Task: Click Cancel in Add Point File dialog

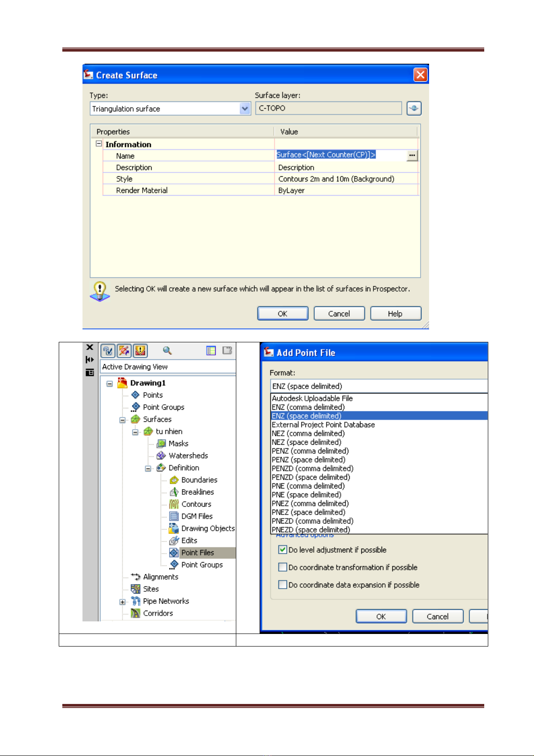Action: 438,616
